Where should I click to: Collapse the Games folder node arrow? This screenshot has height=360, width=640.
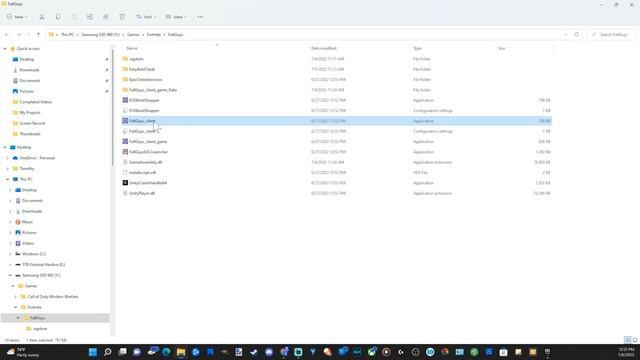click(13, 286)
